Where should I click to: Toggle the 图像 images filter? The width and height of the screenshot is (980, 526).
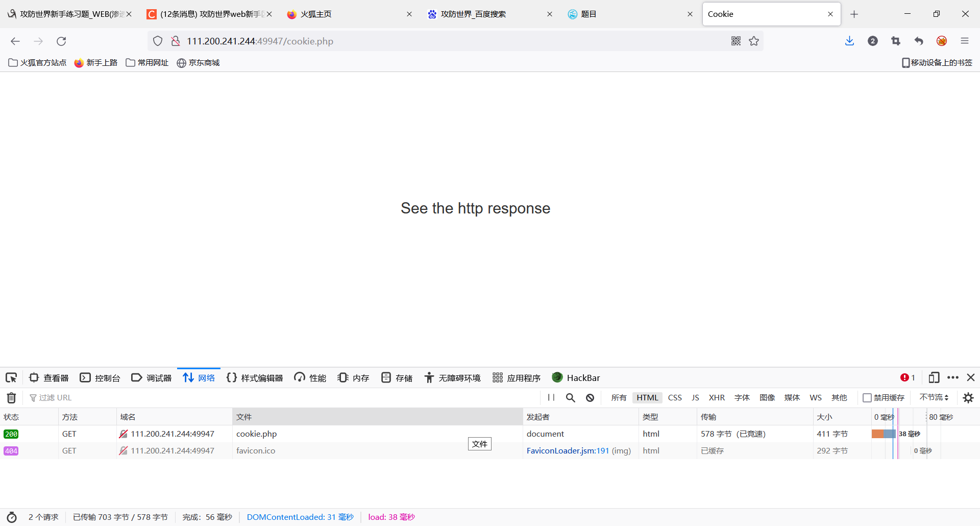(767, 397)
